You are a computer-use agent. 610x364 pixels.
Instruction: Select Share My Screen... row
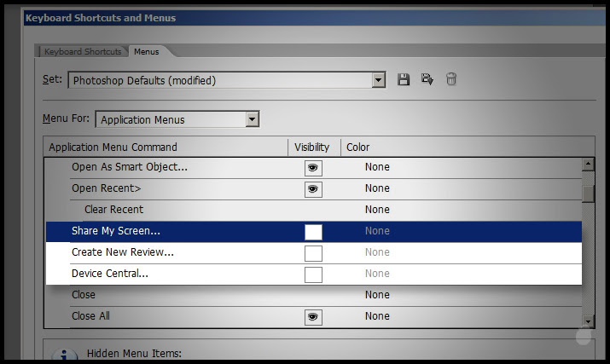tap(314, 232)
